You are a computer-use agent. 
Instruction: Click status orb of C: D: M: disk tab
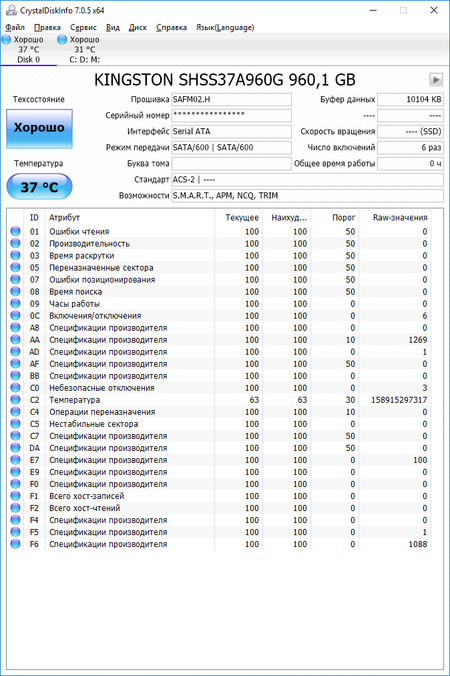[x=62, y=40]
